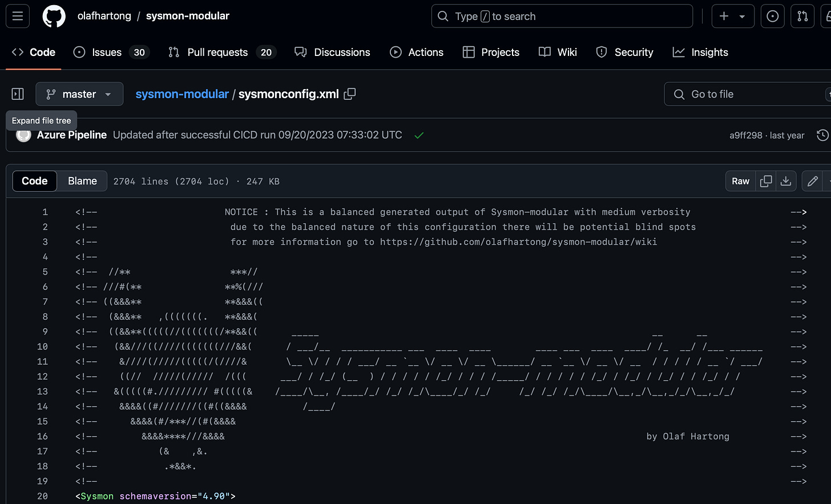Open Azure Pipeline author avatar
The image size is (831, 504).
(23, 135)
